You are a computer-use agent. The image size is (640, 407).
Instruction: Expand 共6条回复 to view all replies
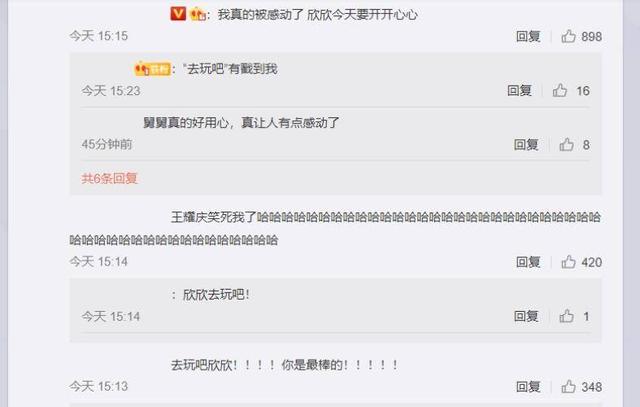[x=109, y=178]
